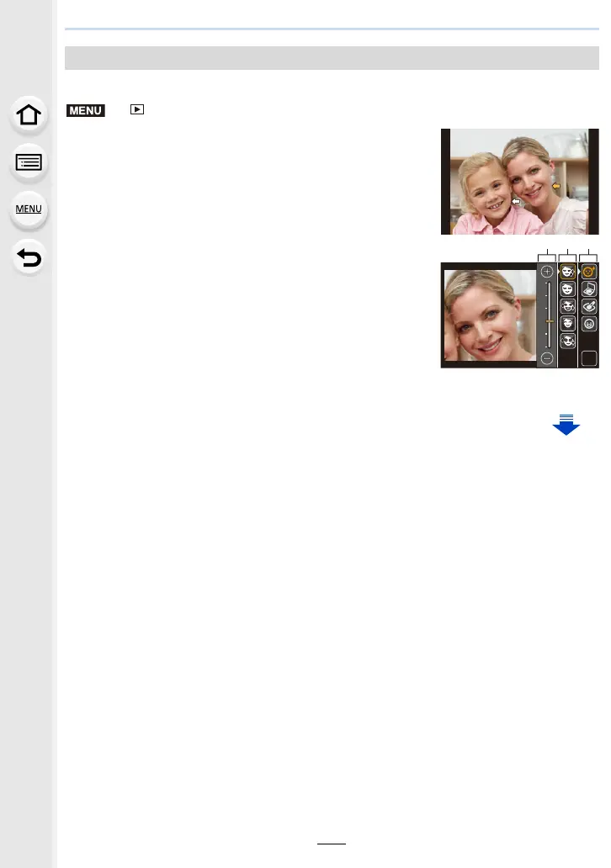Viewport: 611px width, 868px height.
Task: Choose the orange-highlighted face effect icon
Action: 567,271
